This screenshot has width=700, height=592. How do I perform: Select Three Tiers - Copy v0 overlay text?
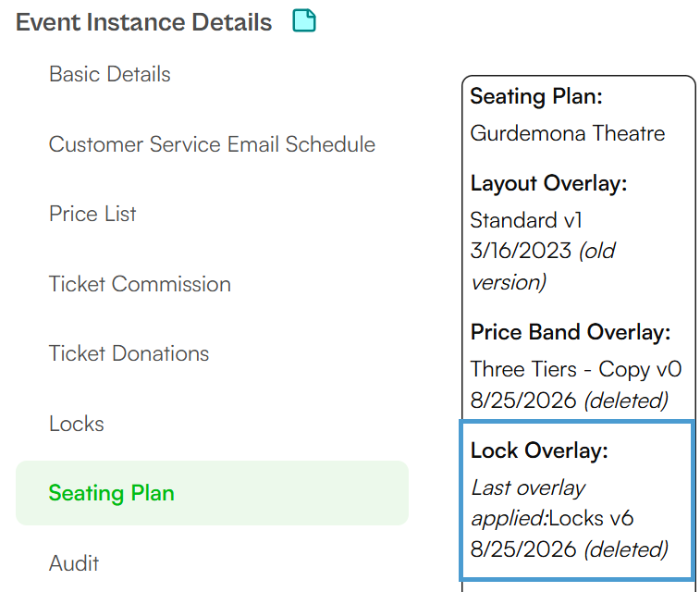click(576, 370)
